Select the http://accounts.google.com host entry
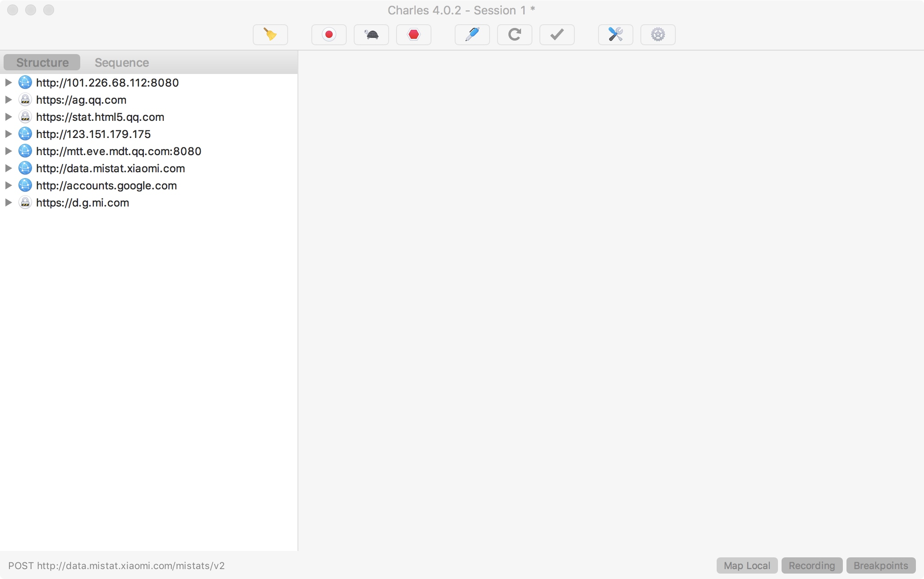The image size is (924, 579). 106,185
